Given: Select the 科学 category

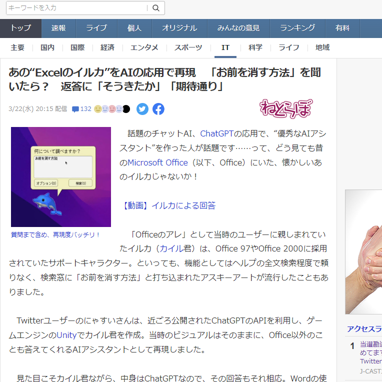Looking at the screenshot, I should 255,48.
